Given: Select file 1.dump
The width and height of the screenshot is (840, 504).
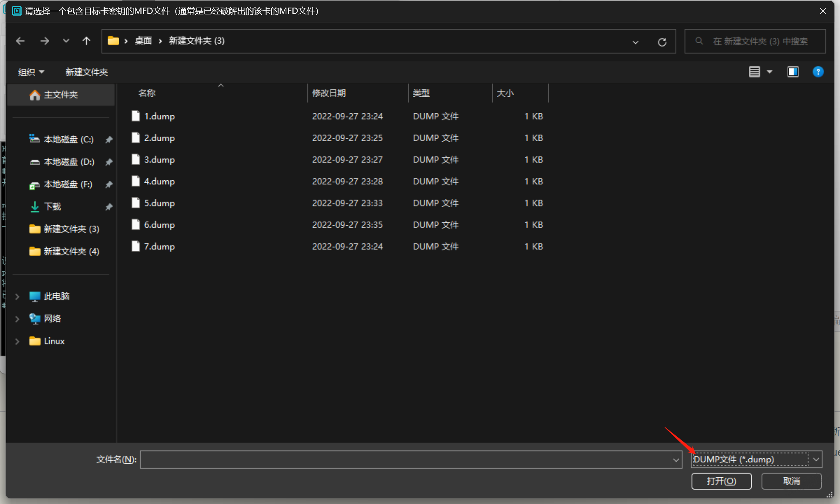Looking at the screenshot, I should [x=159, y=116].
